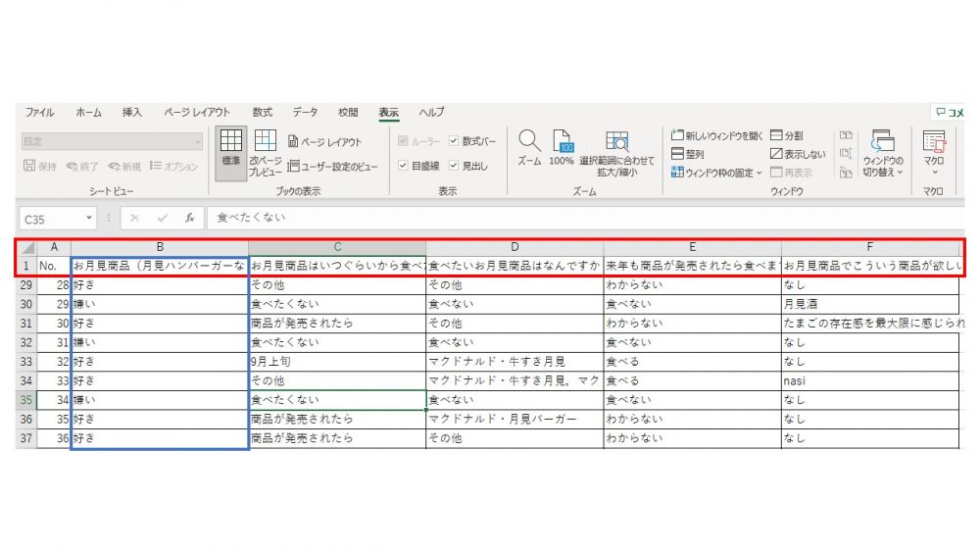Click cell 食べる in row 33

(693, 362)
